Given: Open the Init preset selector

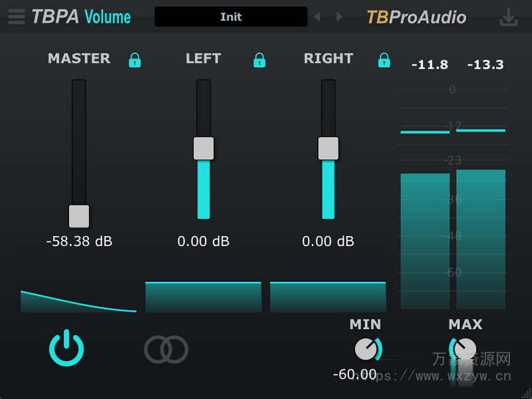Looking at the screenshot, I should pos(231,17).
